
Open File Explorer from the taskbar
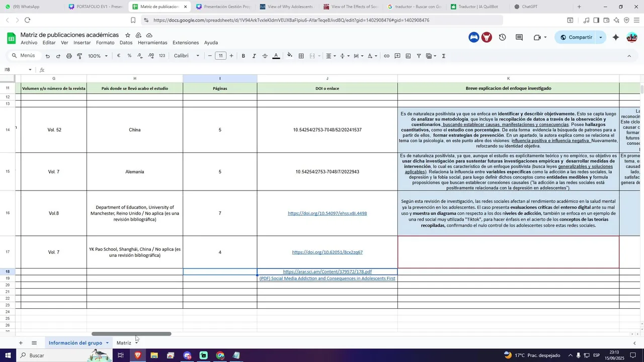tap(154, 355)
